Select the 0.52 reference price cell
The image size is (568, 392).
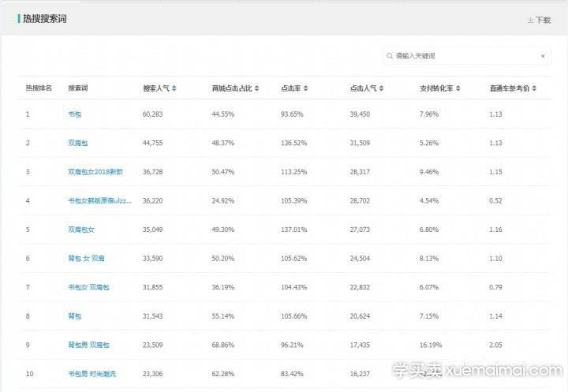[x=495, y=200]
